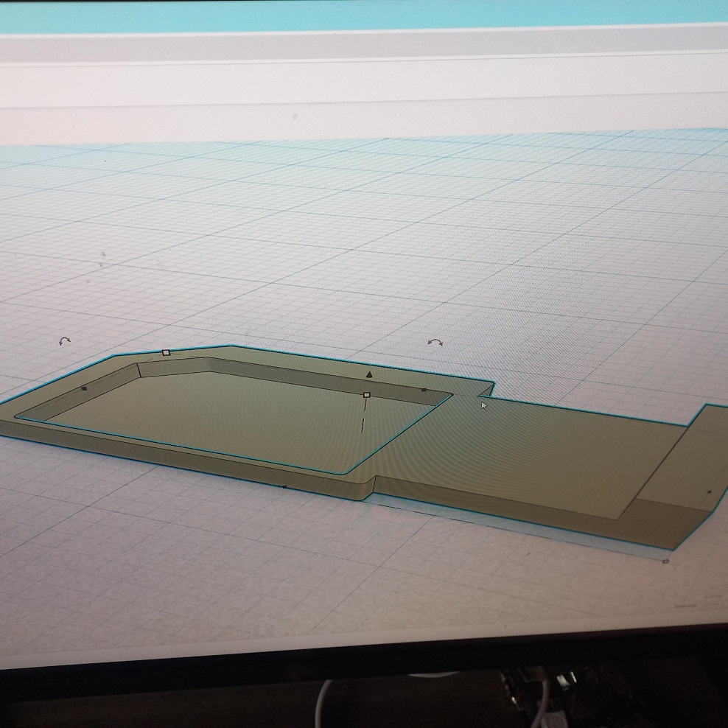Click the black cone height handle
728x728 pixels.
[369, 374]
